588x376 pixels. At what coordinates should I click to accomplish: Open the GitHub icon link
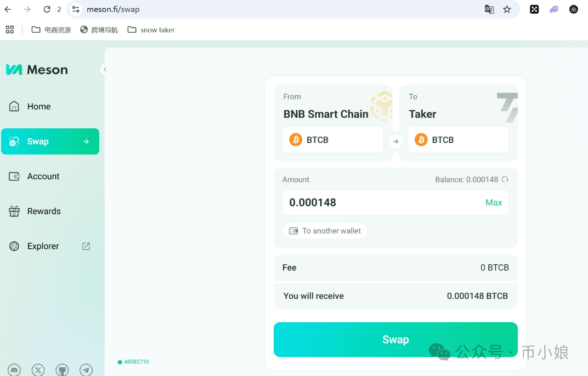tap(62, 370)
